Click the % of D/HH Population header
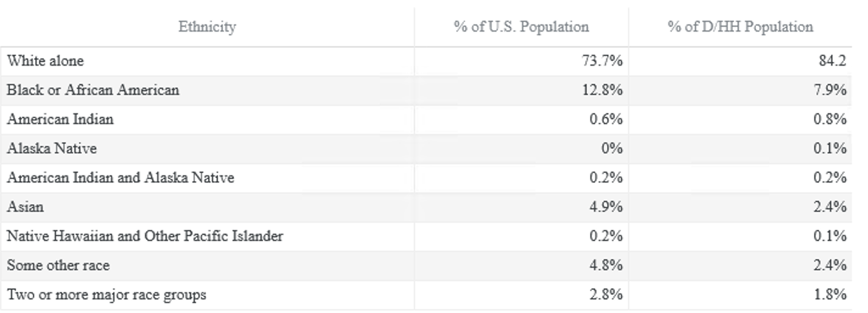This screenshot has width=868, height=313. [740, 27]
